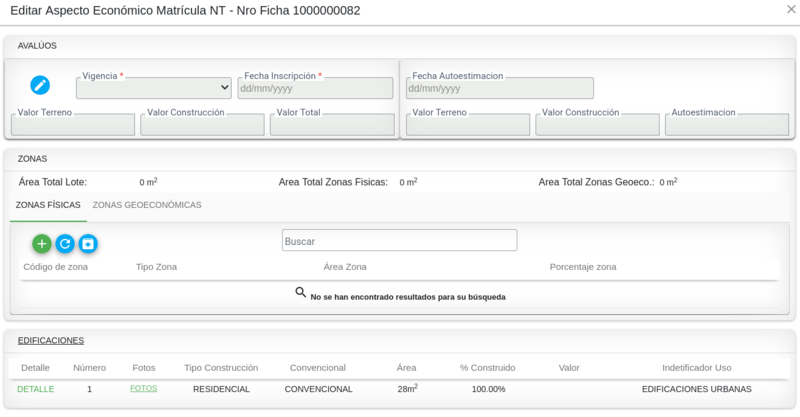Click the Fecha Inscripción date field
Screen dimensions: 800x417
(315, 88)
